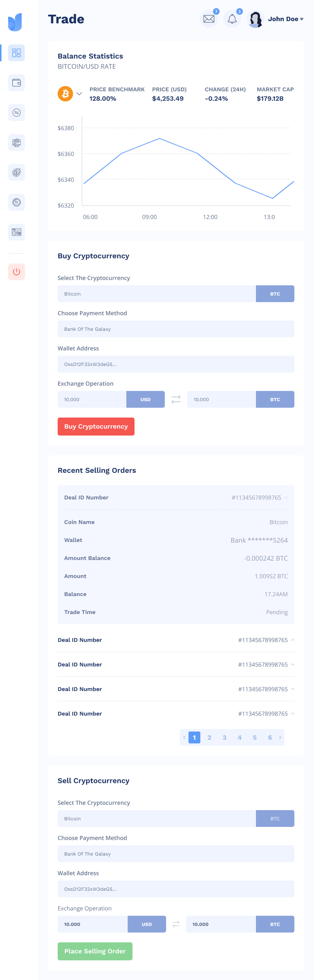Open the Bitcoin coin selector chevron

point(79,94)
